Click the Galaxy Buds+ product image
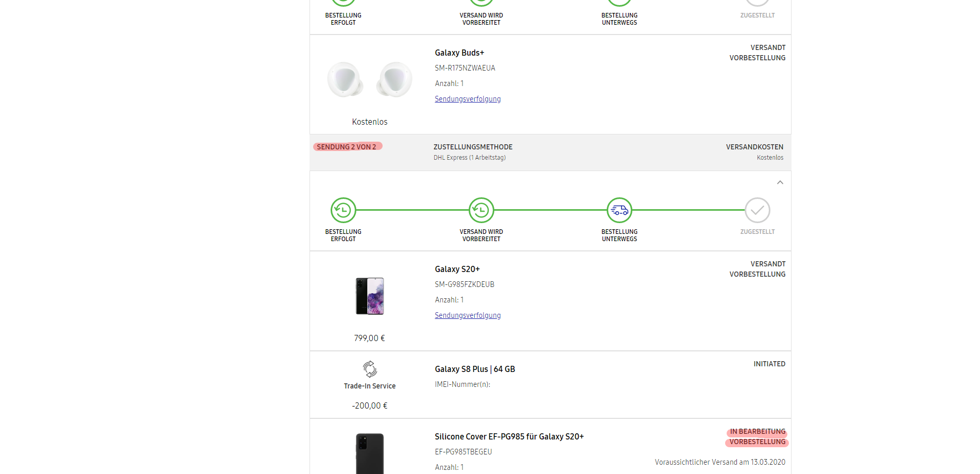The image size is (980, 474). tap(370, 79)
